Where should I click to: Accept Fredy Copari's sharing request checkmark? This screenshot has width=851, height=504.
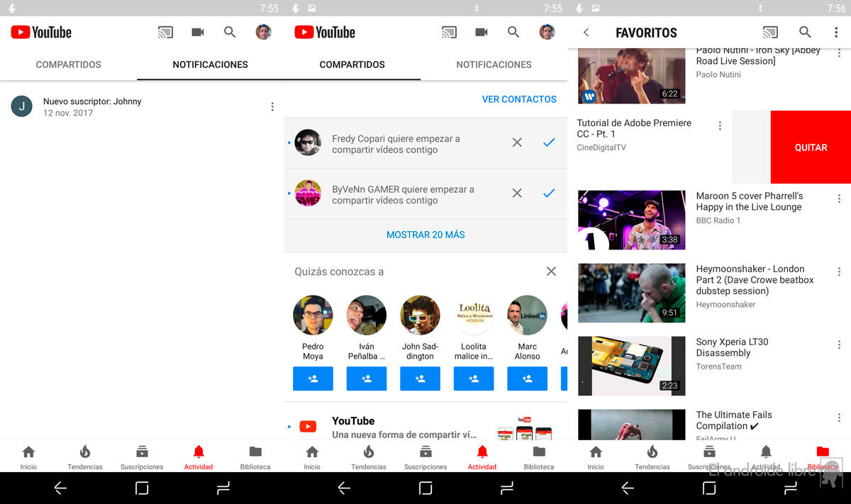[548, 143]
